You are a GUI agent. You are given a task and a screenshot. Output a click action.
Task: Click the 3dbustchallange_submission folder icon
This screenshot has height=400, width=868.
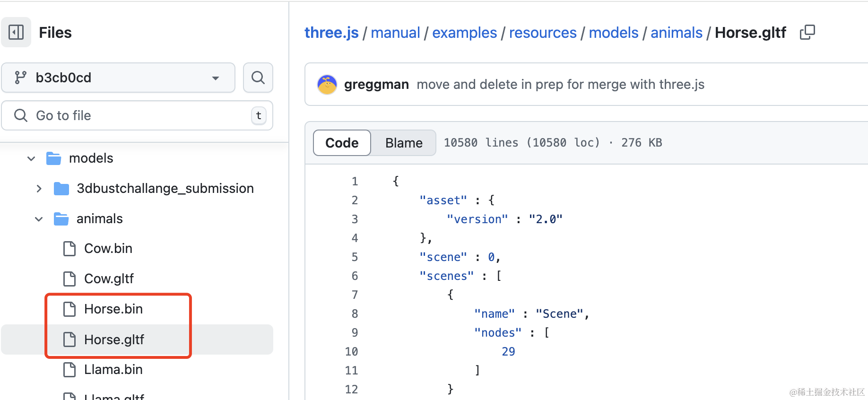click(x=61, y=189)
